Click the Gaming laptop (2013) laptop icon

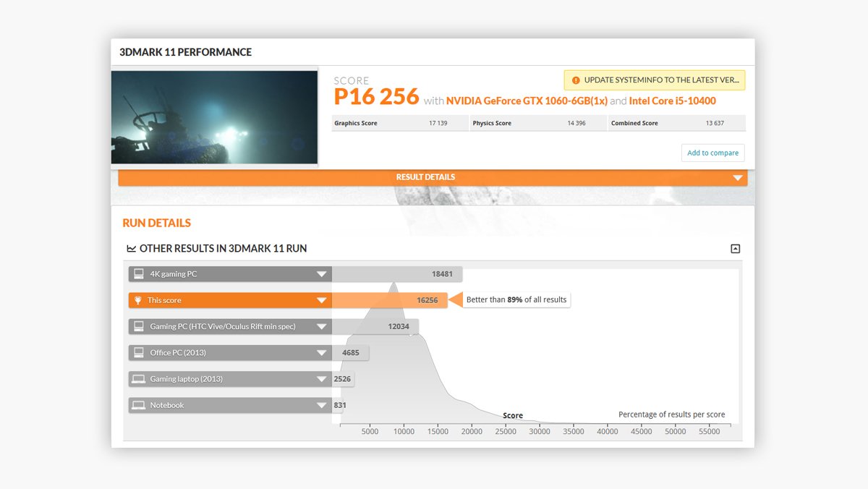click(x=139, y=379)
